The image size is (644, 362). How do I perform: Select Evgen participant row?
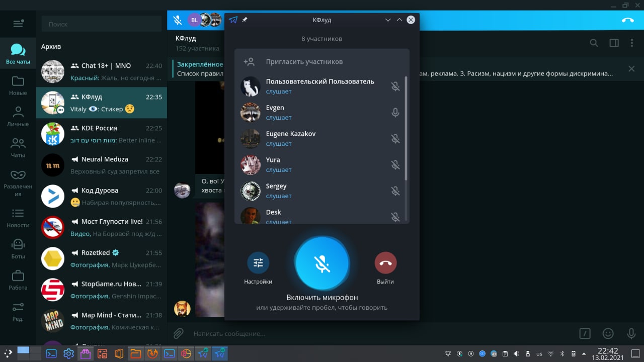[x=320, y=113]
